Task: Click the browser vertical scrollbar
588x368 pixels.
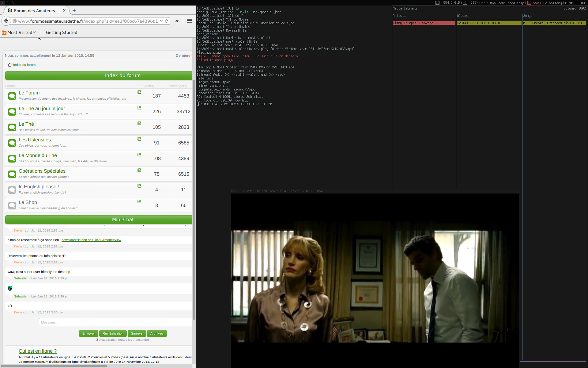Action: [194, 199]
